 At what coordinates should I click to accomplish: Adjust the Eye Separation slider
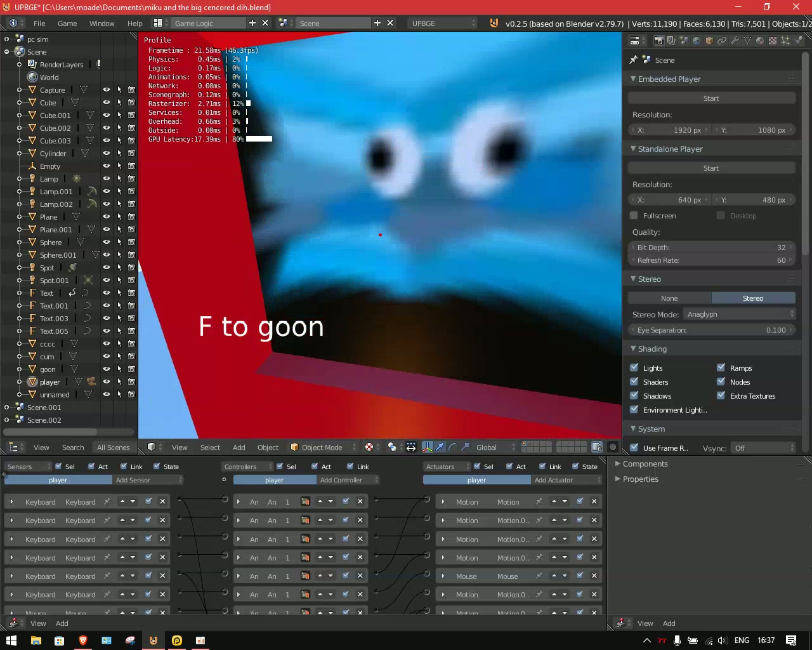(712, 330)
